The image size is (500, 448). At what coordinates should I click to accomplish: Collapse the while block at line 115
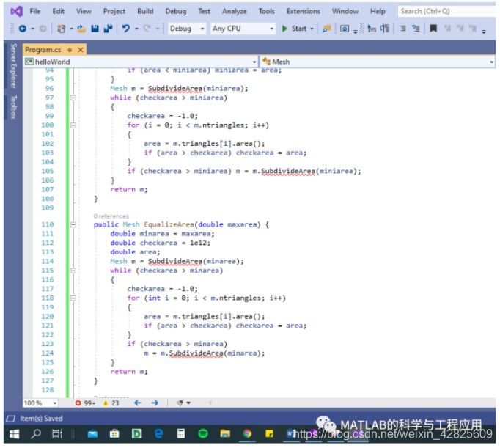point(73,271)
